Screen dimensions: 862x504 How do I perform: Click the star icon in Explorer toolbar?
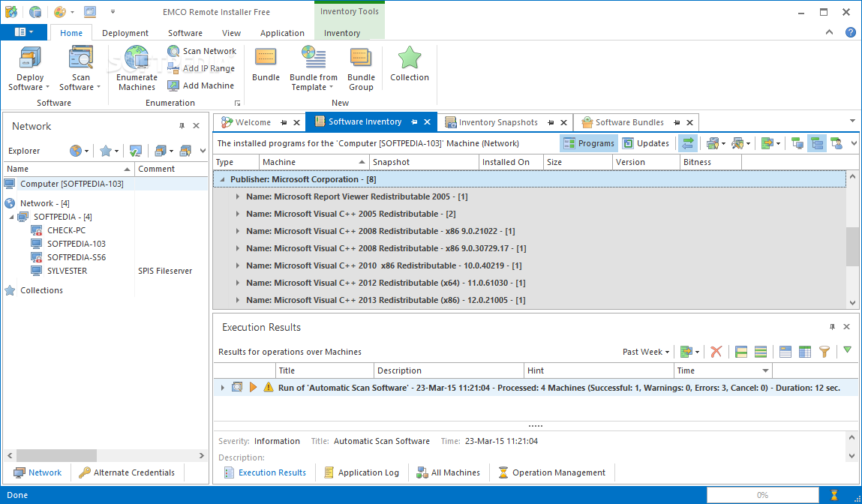106,151
